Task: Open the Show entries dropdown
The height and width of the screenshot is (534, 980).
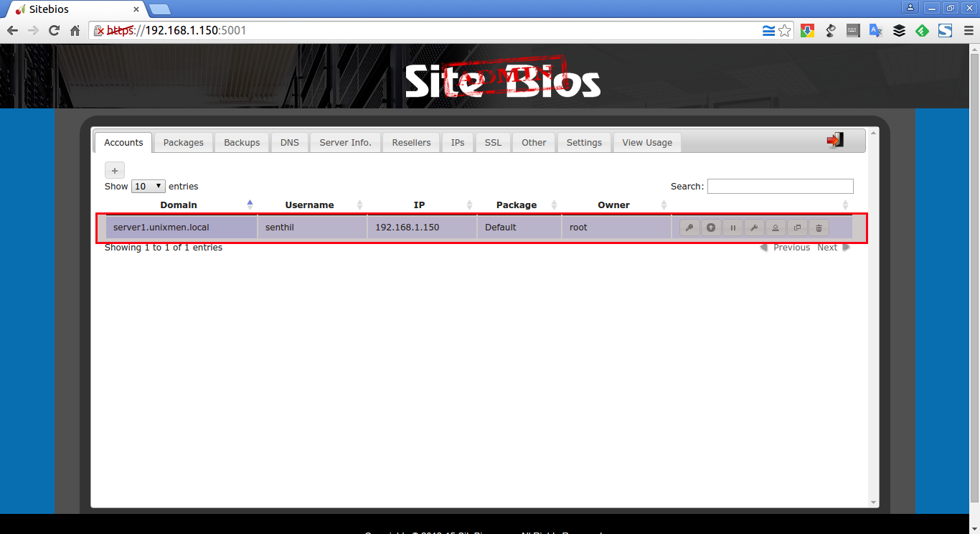Action: pyautogui.click(x=149, y=186)
